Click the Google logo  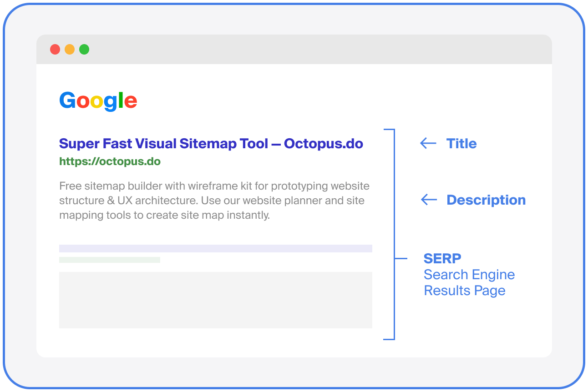pos(97,100)
